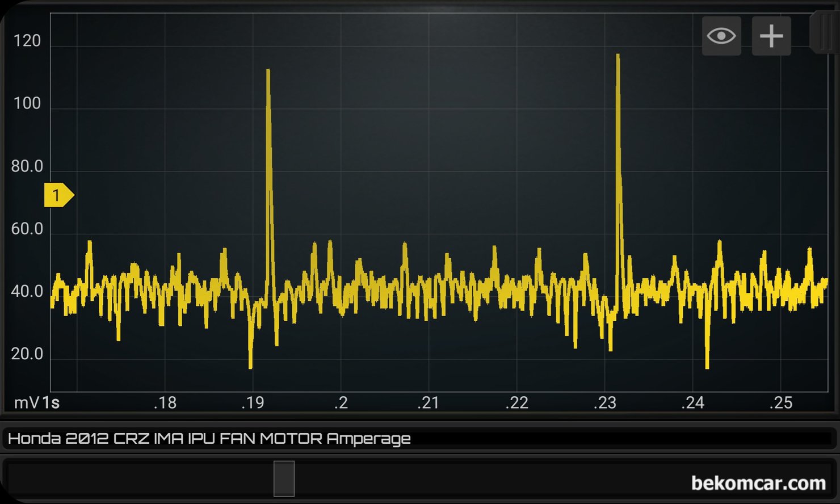Click the 1s timebase label
Viewport: 840px width, 504px height.
coord(51,403)
